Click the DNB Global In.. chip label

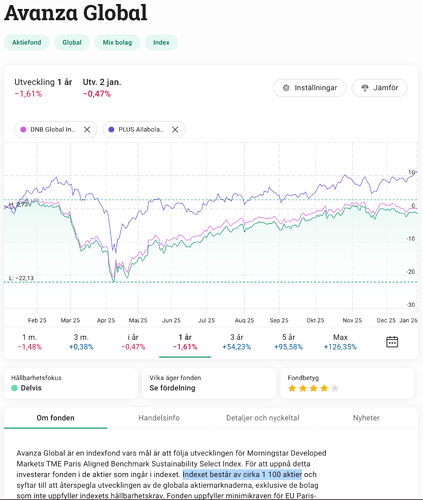pos(53,130)
